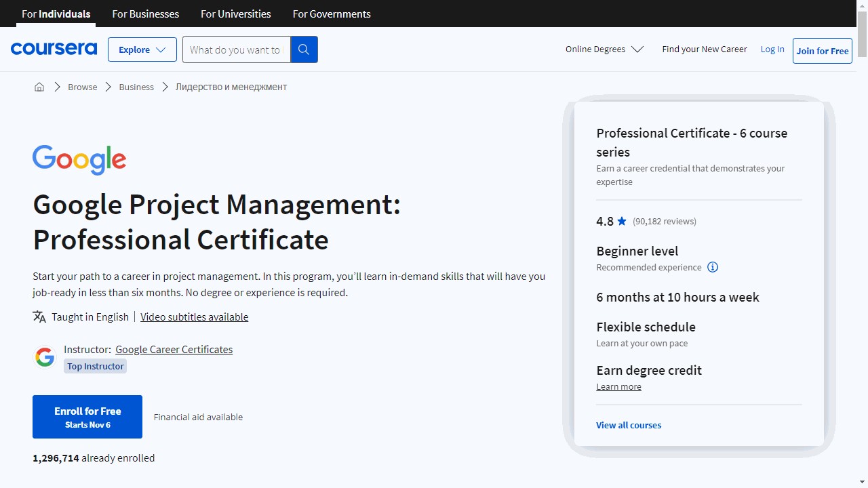868x488 pixels.
Task: Click Enroll for Free button
Action: [87, 417]
